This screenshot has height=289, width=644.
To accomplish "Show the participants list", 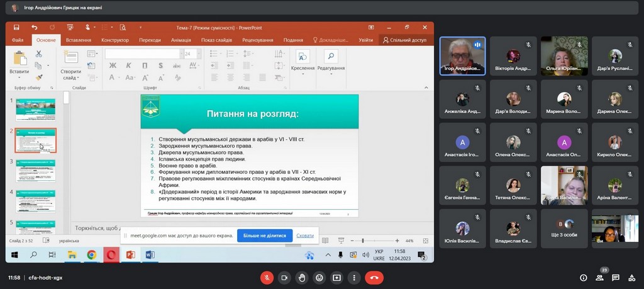I will (599, 278).
